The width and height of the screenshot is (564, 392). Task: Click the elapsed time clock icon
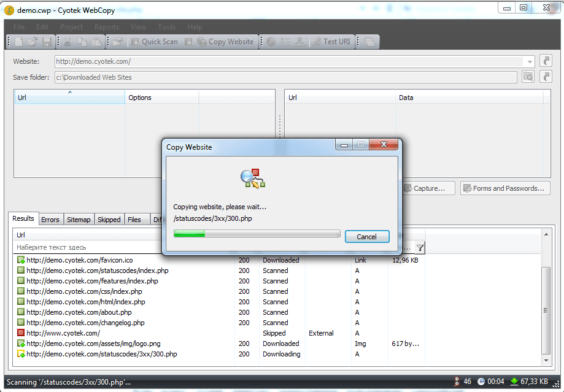pos(481,382)
